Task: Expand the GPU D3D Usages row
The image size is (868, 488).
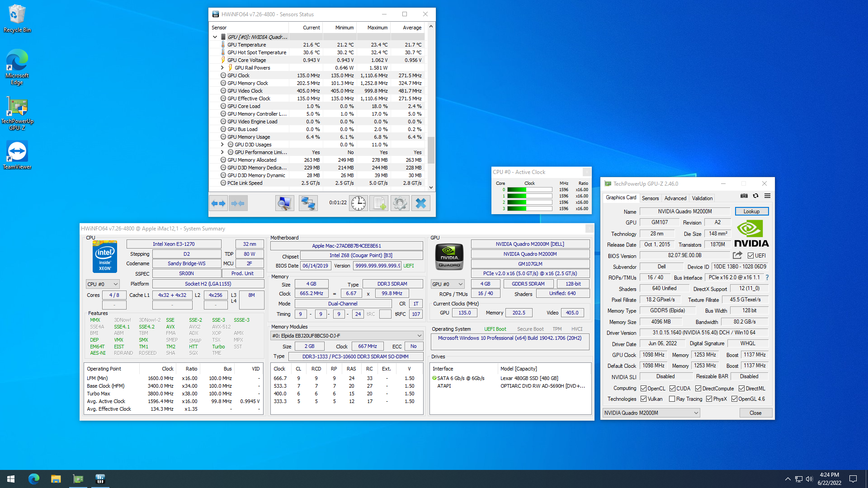Action: [222, 145]
